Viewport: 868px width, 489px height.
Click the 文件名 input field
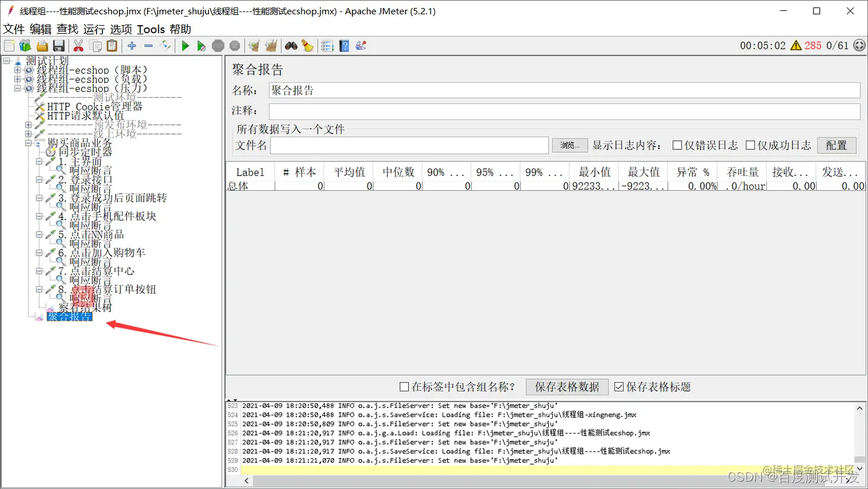click(x=409, y=145)
